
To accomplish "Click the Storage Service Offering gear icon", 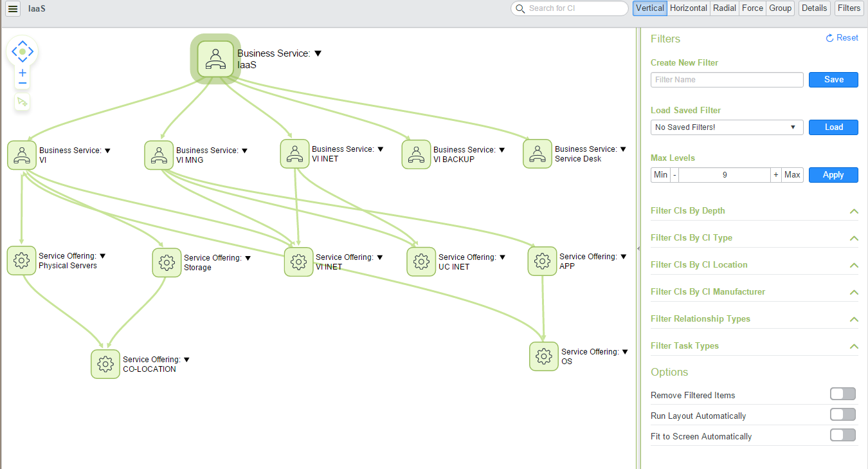I will pyautogui.click(x=167, y=262).
